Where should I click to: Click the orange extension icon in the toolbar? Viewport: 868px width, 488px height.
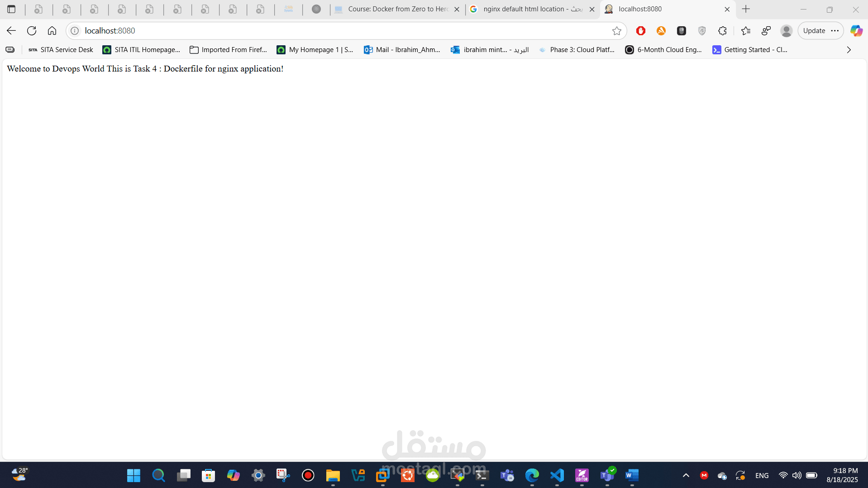click(661, 31)
